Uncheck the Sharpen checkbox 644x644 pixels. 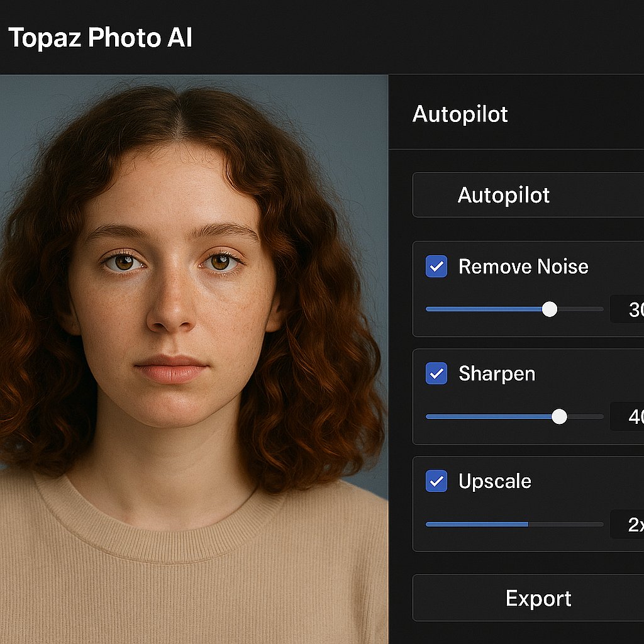pos(436,374)
